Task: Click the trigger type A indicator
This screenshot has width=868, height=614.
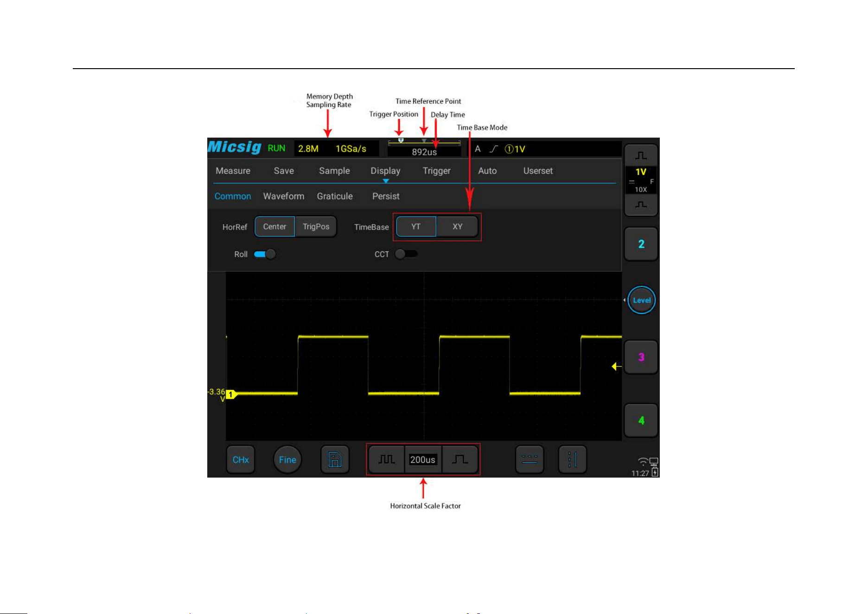Action: pyautogui.click(x=478, y=149)
